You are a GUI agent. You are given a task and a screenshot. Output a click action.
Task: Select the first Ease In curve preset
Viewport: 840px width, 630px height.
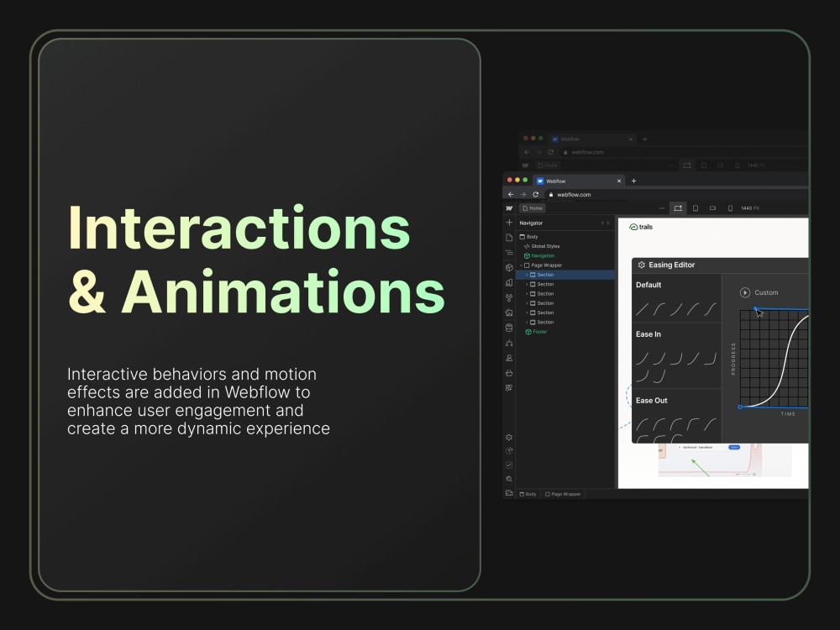tap(643, 359)
